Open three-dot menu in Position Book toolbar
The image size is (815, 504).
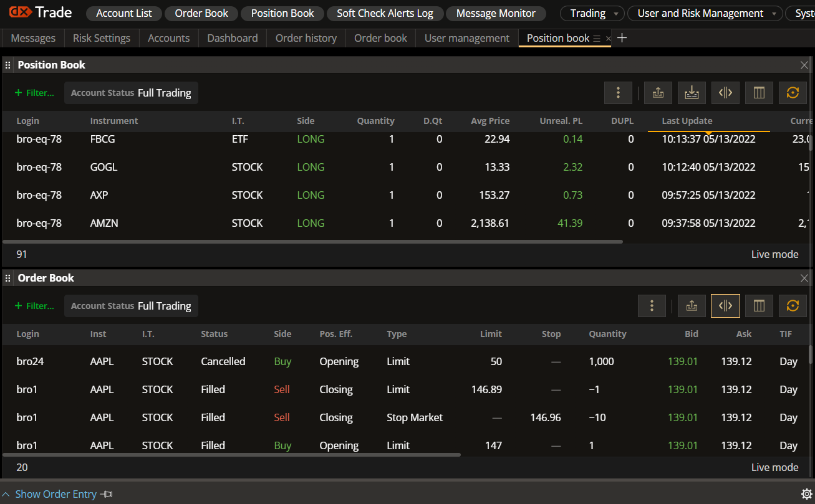tap(618, 93)
